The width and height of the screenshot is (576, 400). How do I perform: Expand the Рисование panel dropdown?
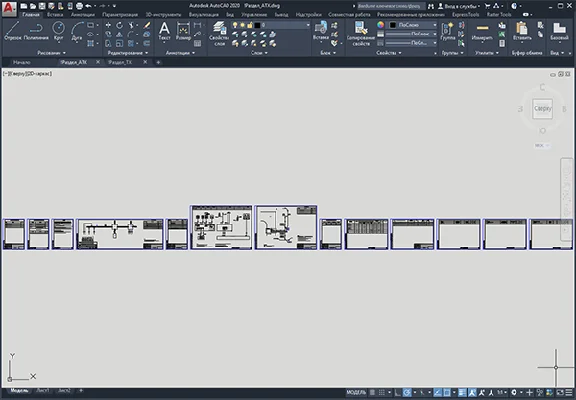pyautogui.click(x=51, y=53)
